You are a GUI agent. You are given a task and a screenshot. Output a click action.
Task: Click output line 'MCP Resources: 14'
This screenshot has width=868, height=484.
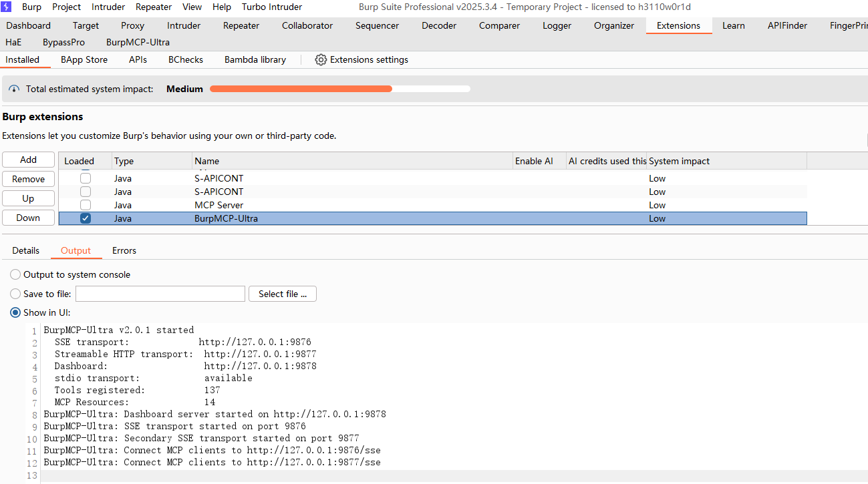point(135,402)
